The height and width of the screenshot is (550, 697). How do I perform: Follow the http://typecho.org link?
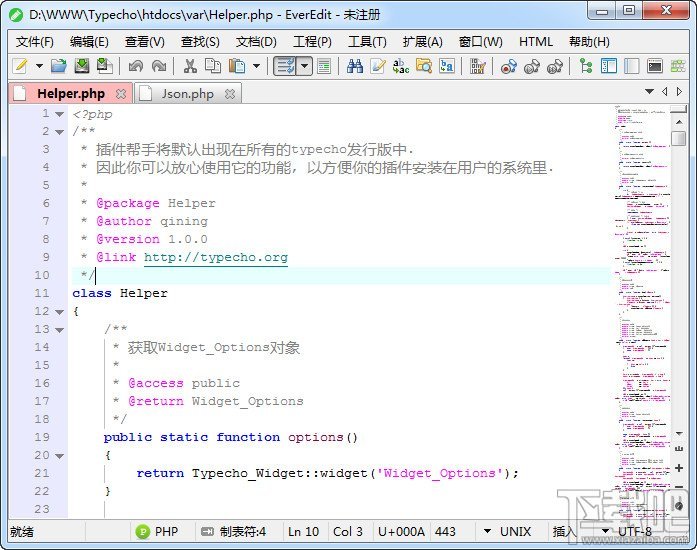click(x=216, y=257)
